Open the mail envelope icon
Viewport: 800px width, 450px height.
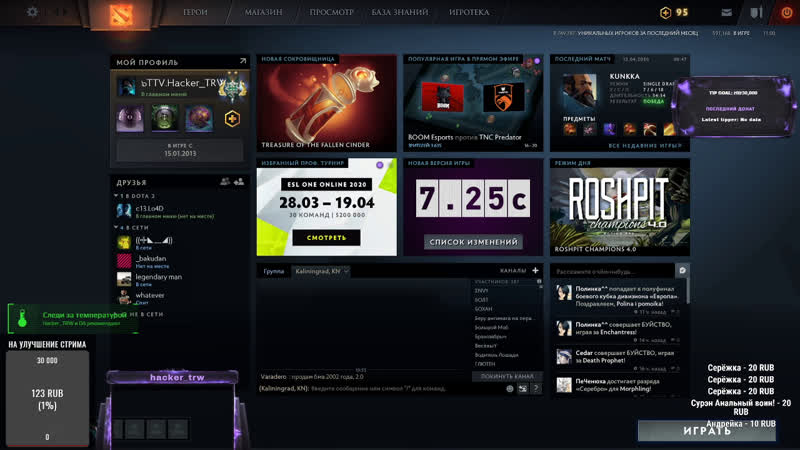point(727,13)
